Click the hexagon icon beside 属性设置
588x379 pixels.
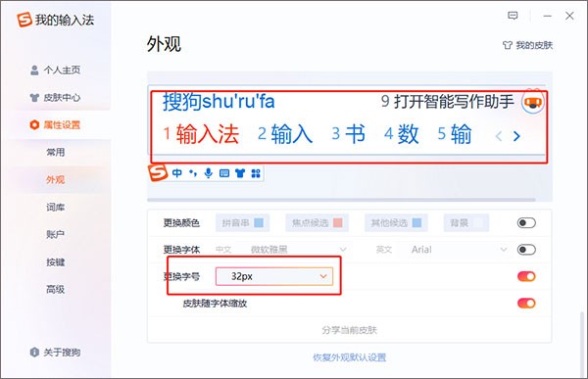tap(34, 124)
